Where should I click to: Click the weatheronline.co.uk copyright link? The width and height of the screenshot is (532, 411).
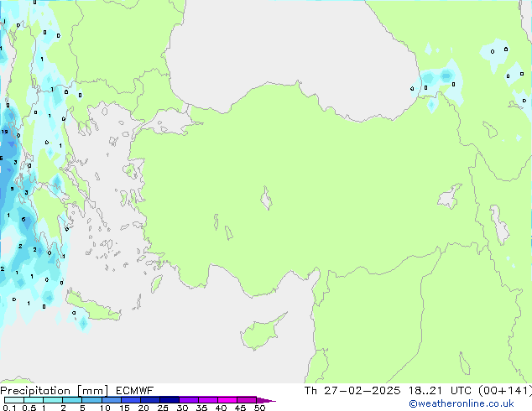click(461, 403)
